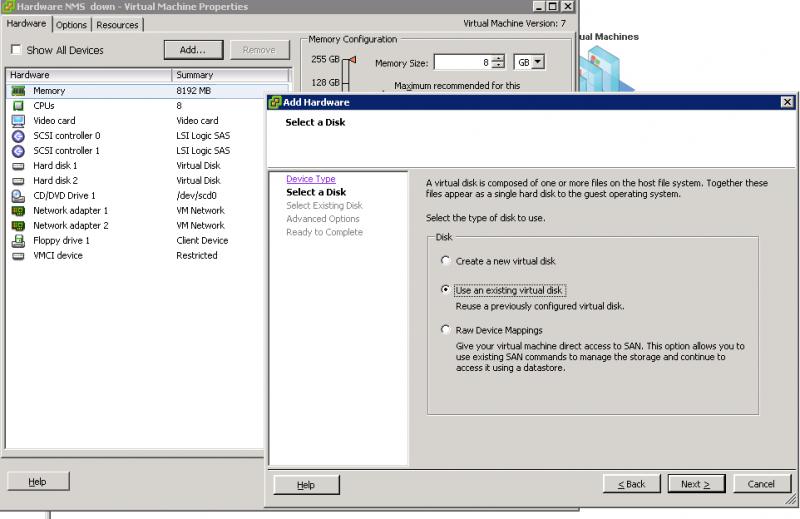Screen dimensions: 800x519
Task: Switch to the Options tab
Action: tap(71, 25)
